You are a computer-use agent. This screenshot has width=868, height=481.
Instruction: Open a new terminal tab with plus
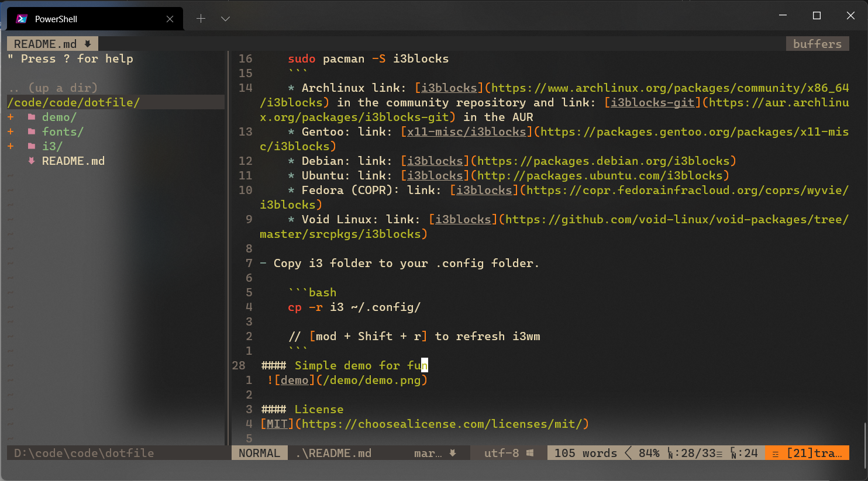[201, 19]
